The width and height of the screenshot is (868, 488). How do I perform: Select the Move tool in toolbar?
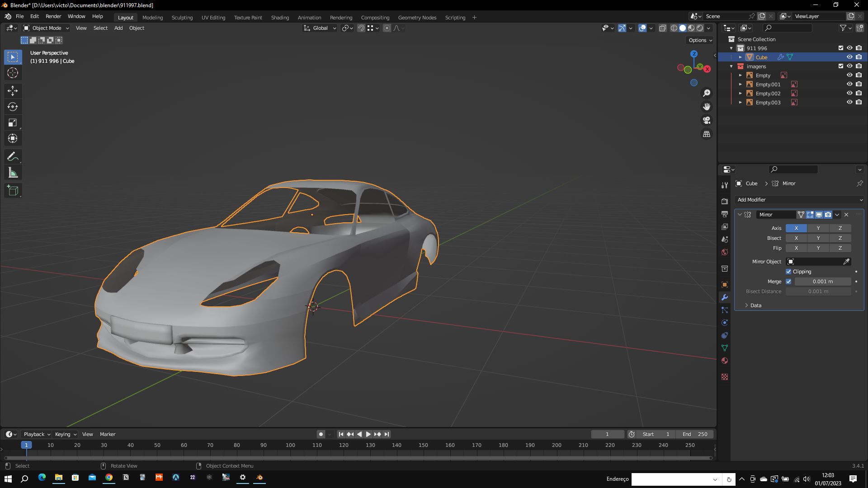pos(12,91)
